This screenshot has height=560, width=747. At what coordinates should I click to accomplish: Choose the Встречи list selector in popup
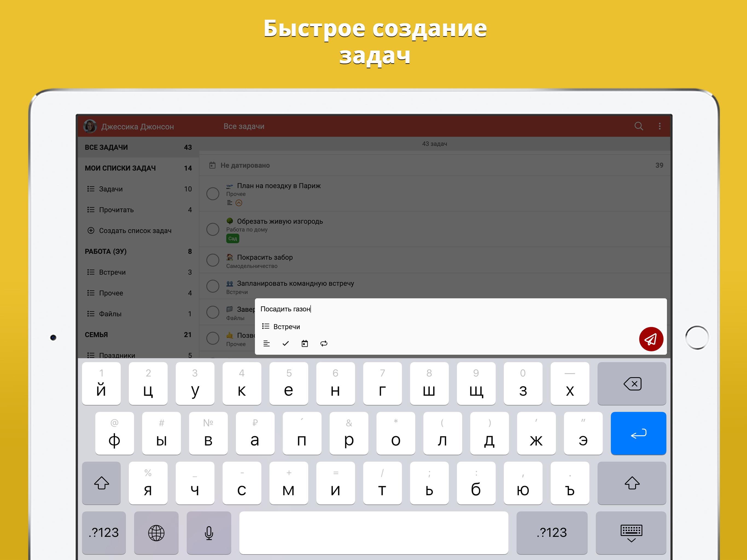click(281, 326)
